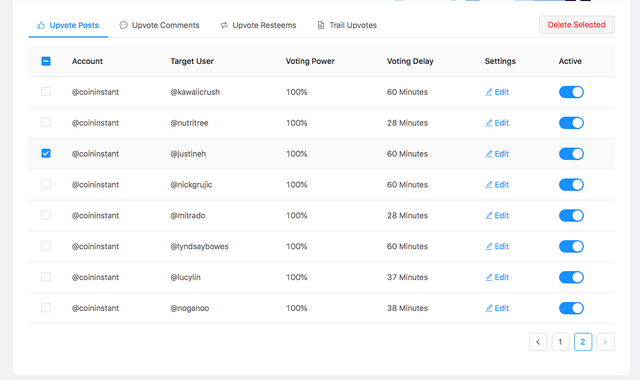Check the box for the @noganoo row
Image resolution: width=640 pixels, height=380 pixels.
(46, 307)
